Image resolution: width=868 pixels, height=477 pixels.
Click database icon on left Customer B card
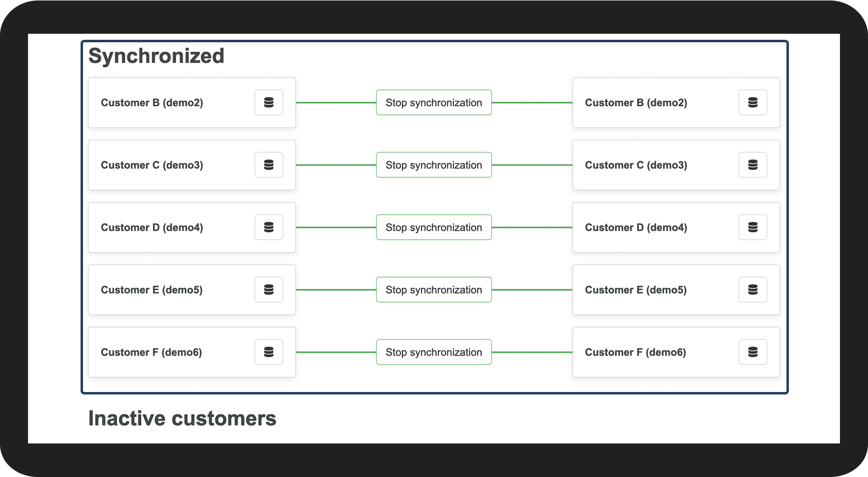tap(269, 102)
